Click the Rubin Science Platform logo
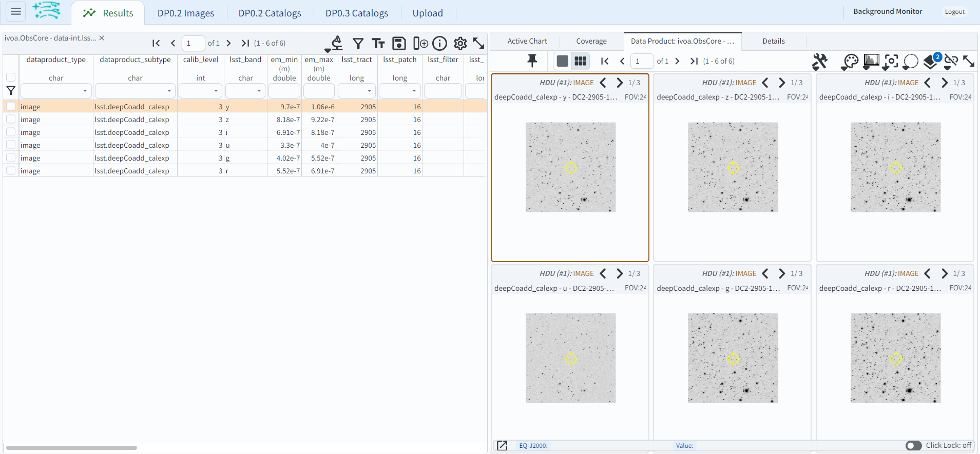Image resolution: width=980 pixels, height=454 pixels. point(47,11)
